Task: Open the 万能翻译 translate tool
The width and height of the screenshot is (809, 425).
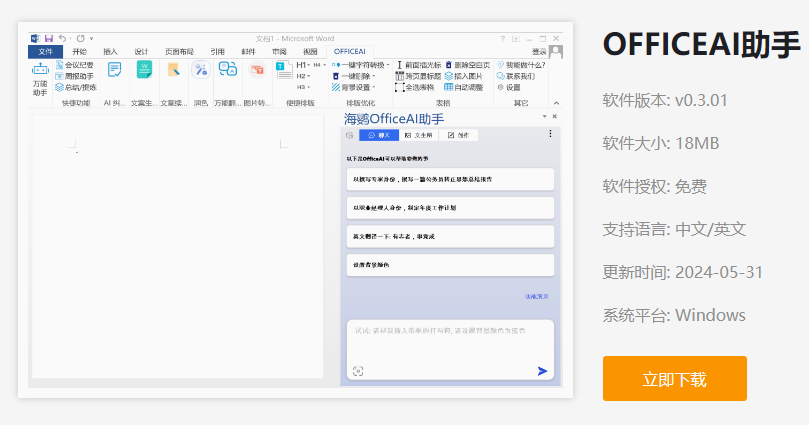Action: click(x=228, y=70)
